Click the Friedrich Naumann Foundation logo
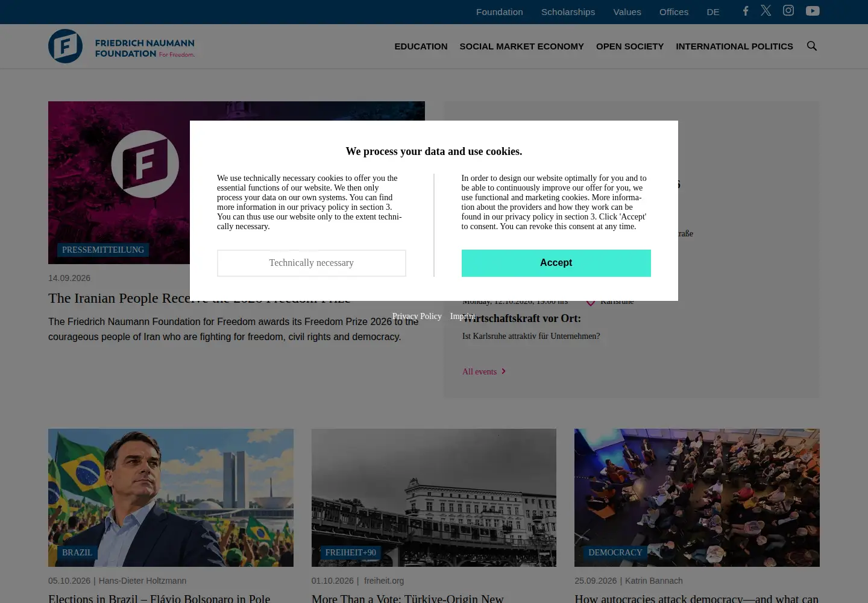868x603 pixels. [122, 46]
